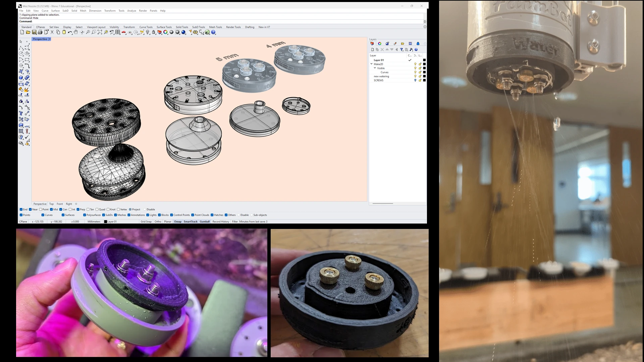
Task: Toggle the Mid osnap checkbox
Action: pos(51,209)
